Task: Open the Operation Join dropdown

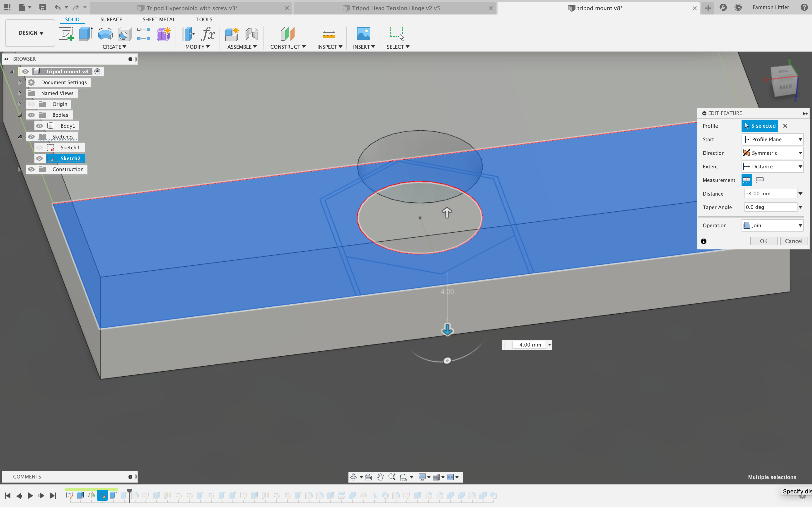Action: pyautogui.click(x=772, y=225)
